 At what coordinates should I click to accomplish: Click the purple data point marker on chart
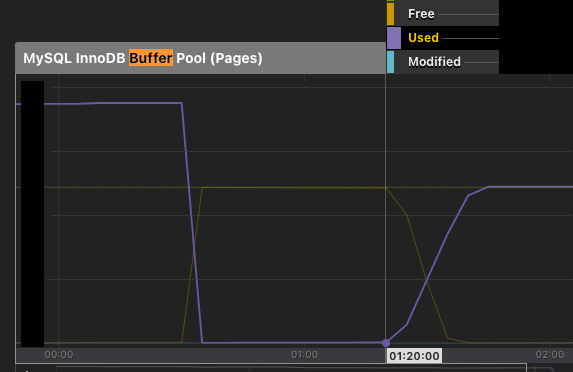click(386, 343)
